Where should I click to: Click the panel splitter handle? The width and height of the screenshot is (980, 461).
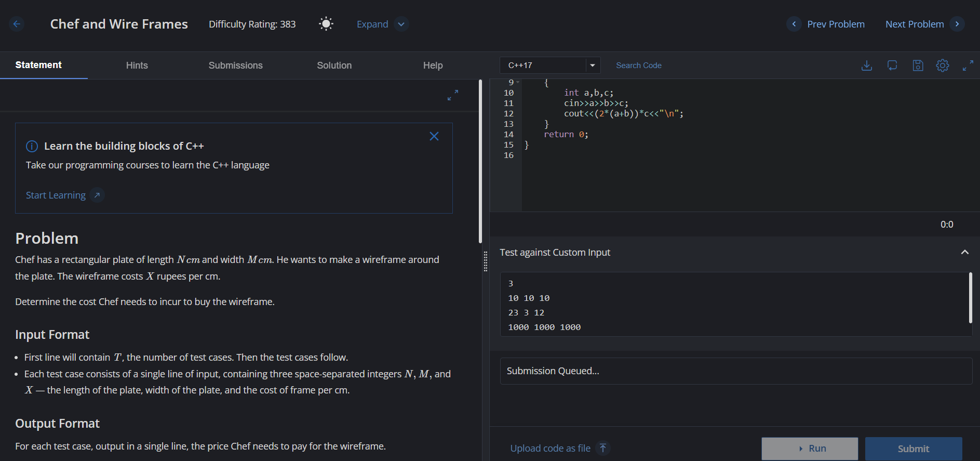click(486, 261)
